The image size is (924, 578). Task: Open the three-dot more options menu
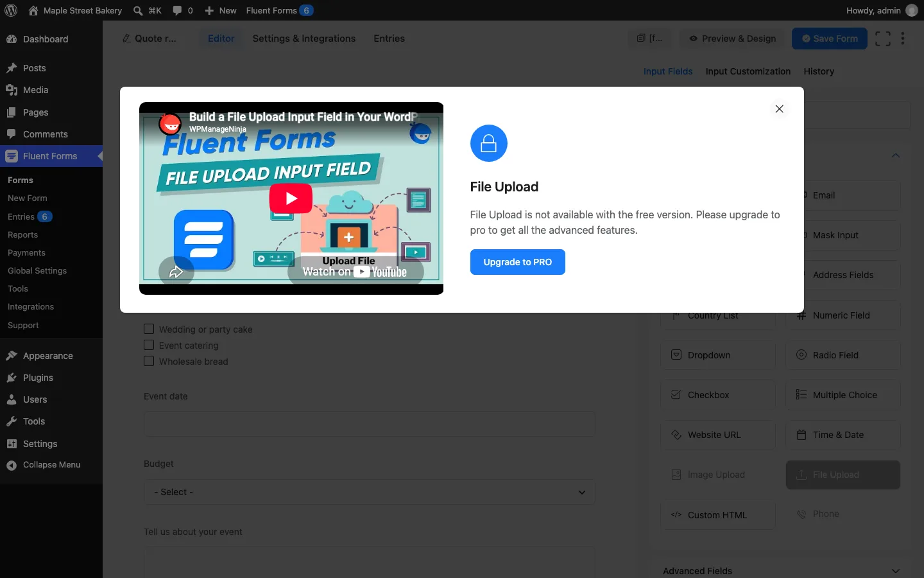tap(903, 39)
